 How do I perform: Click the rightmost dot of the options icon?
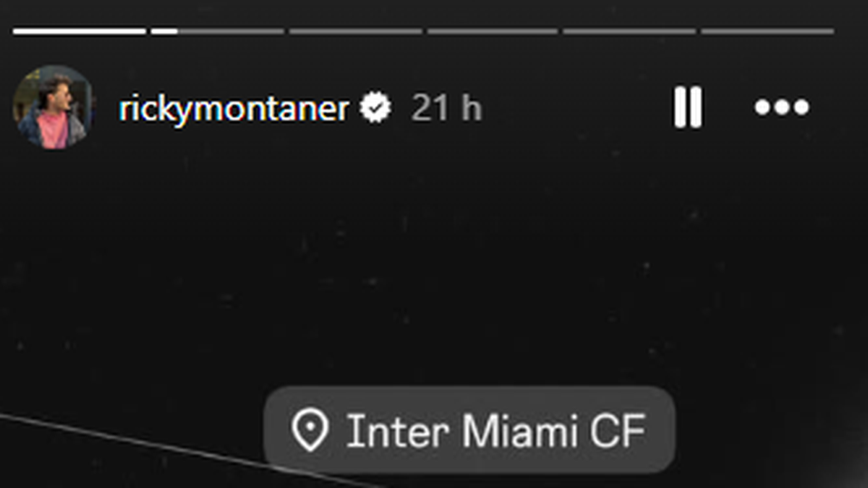pyautogui.click(x=801, y=108)
